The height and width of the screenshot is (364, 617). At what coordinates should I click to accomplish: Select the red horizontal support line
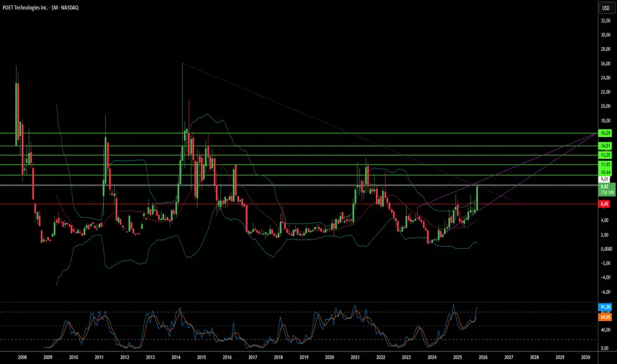[299, 204]
